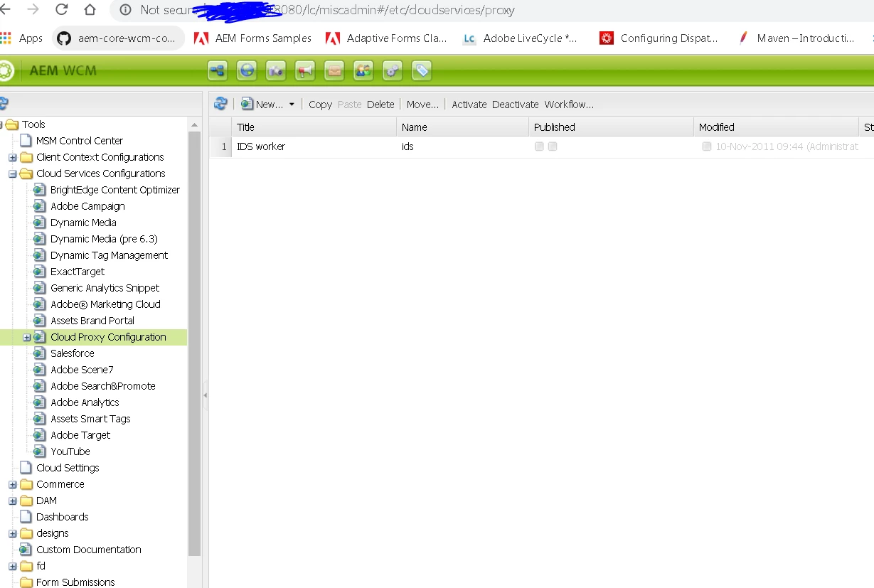
Task: View site security info icon
Action: [x=125, y=10]
